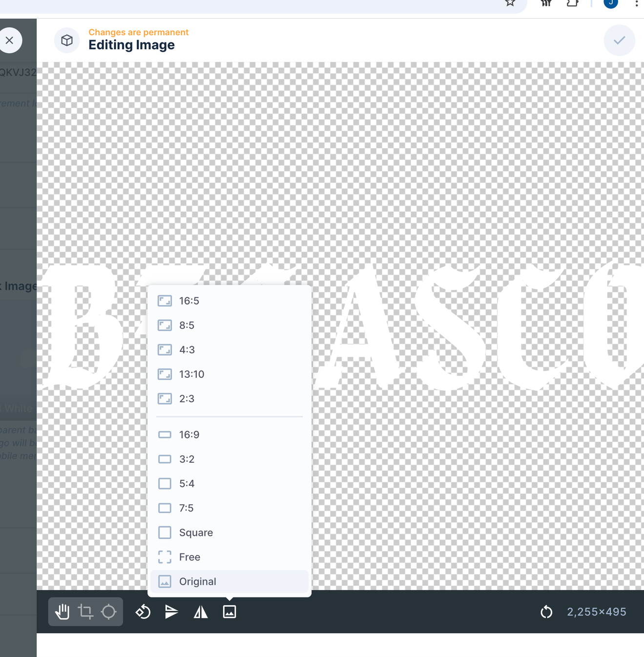Click the cube icon beside Editing Image
The height and width of the screenshot is (657, 644).
(x=67, y=40)
